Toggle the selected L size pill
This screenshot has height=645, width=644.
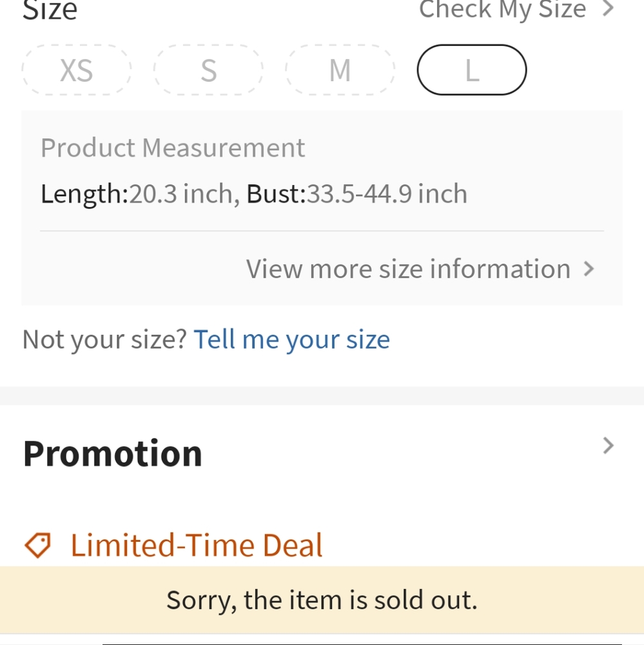(x=472, y=70)
